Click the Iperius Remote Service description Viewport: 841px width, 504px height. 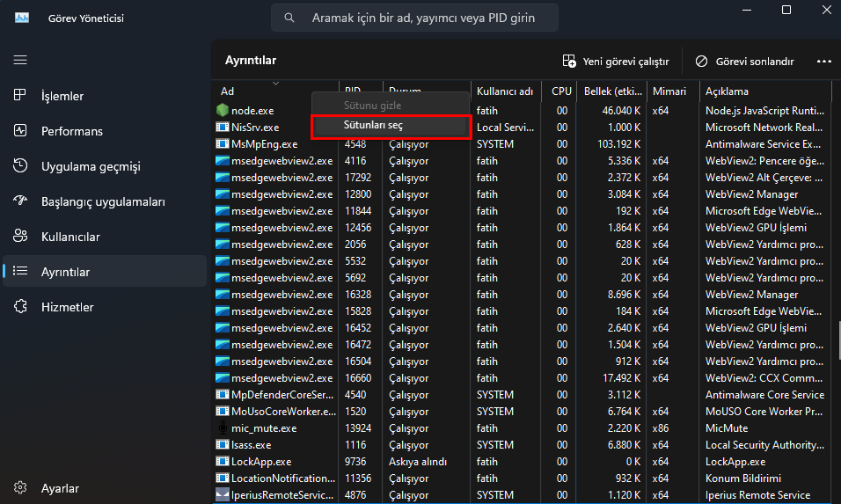click(x=757, y=494)
